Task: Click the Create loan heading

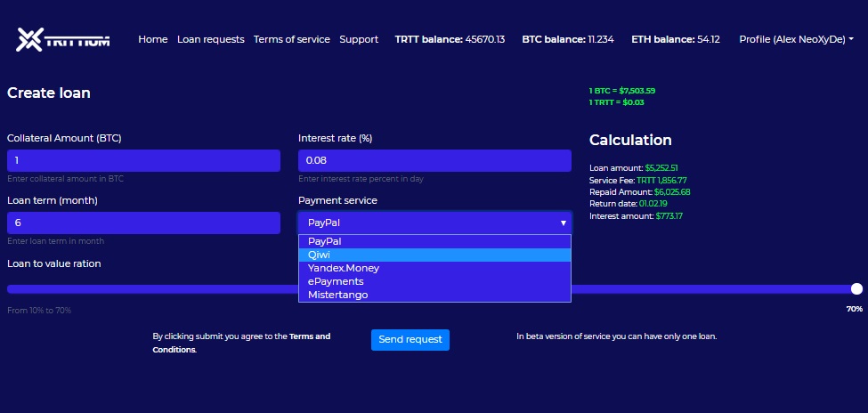Action: (x=49, y=93)
